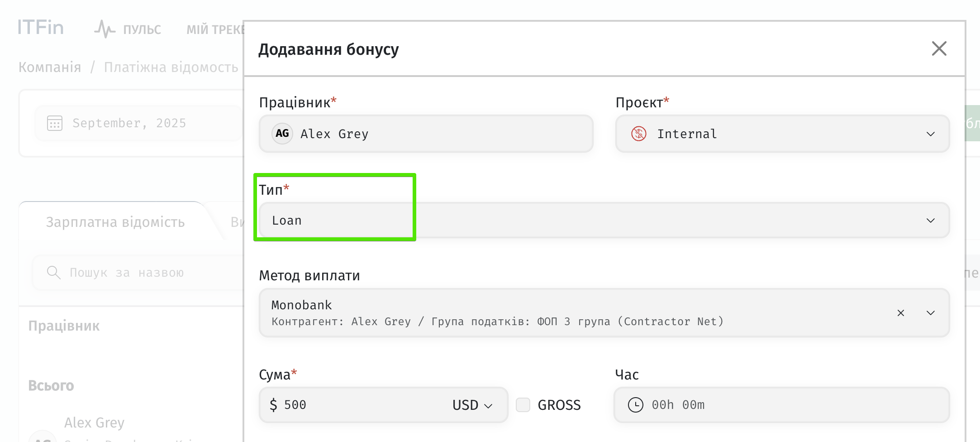
Task: Go to the Компанія breadcrumb link
Action: 50,67
